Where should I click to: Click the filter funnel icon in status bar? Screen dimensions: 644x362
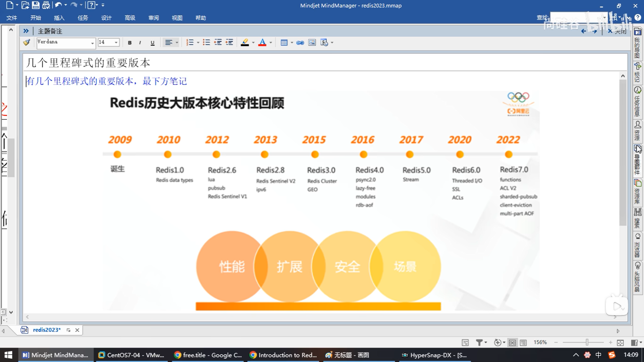tap(479, 343)
